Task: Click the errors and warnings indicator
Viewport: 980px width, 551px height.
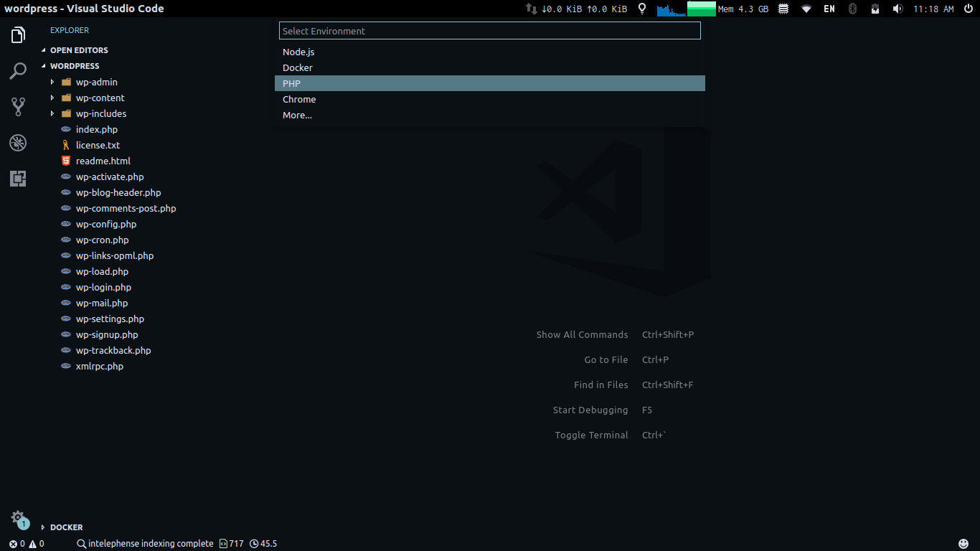Action: 22,543
